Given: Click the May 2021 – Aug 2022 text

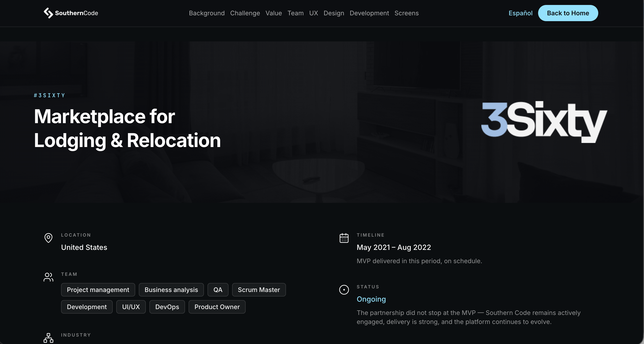Looking at the screenshot, I should (x=394, y=247).
